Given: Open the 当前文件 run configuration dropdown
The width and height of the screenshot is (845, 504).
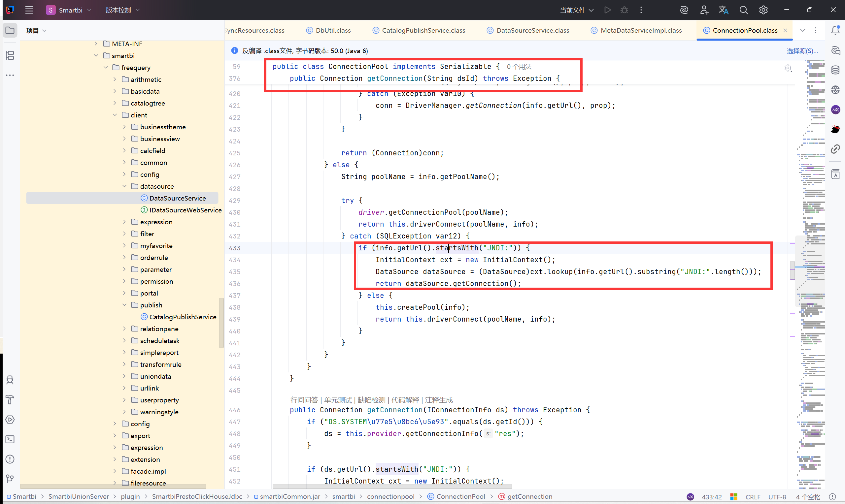Looking at the screenshot, I should click(x=577, y=10).
